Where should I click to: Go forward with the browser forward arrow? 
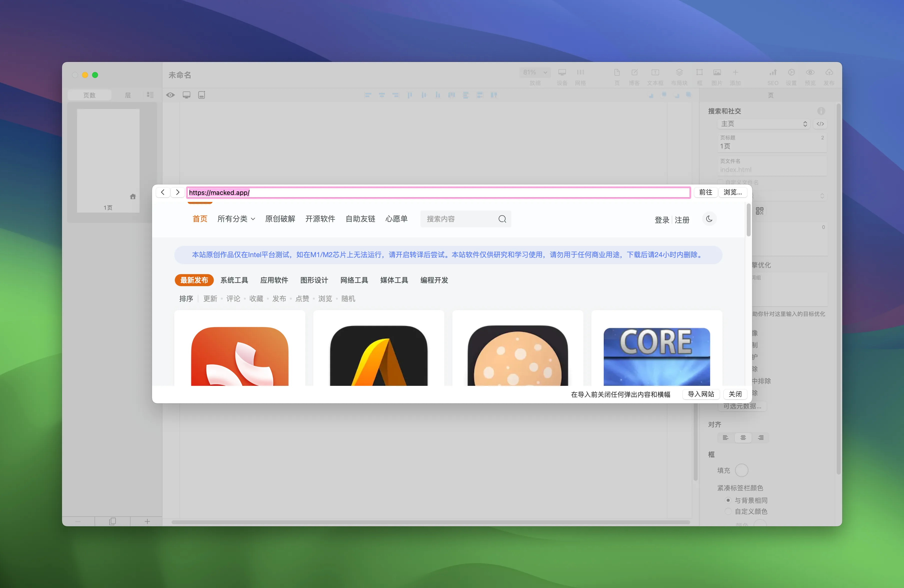click(x=177, y=192)
